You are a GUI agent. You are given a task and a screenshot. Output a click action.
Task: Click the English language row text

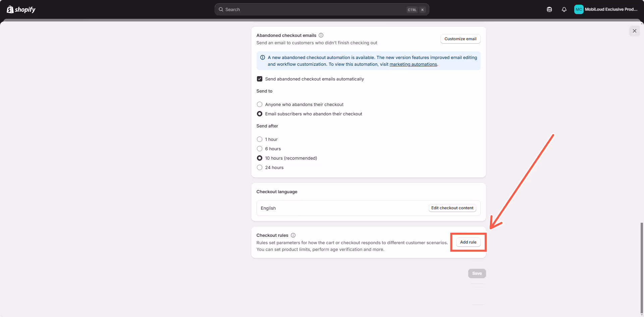268,208
